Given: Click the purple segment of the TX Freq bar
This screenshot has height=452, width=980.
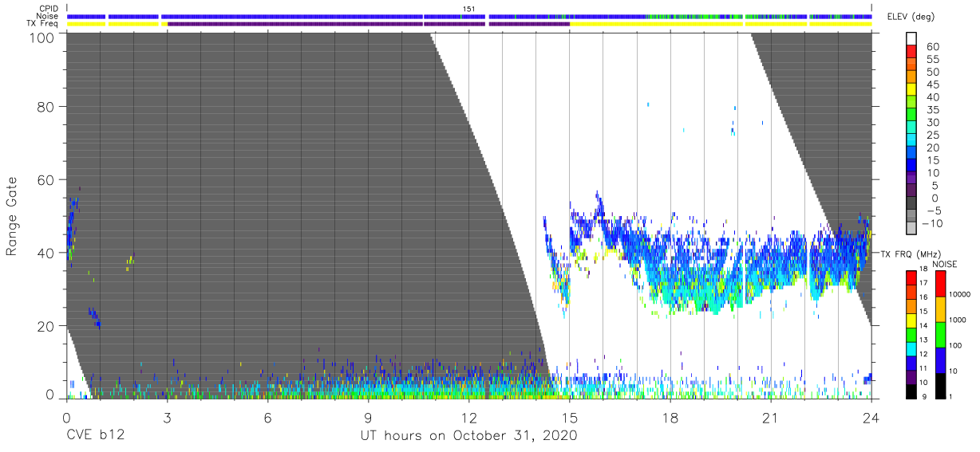Looking at the screenshot, I should pos(368,24).
